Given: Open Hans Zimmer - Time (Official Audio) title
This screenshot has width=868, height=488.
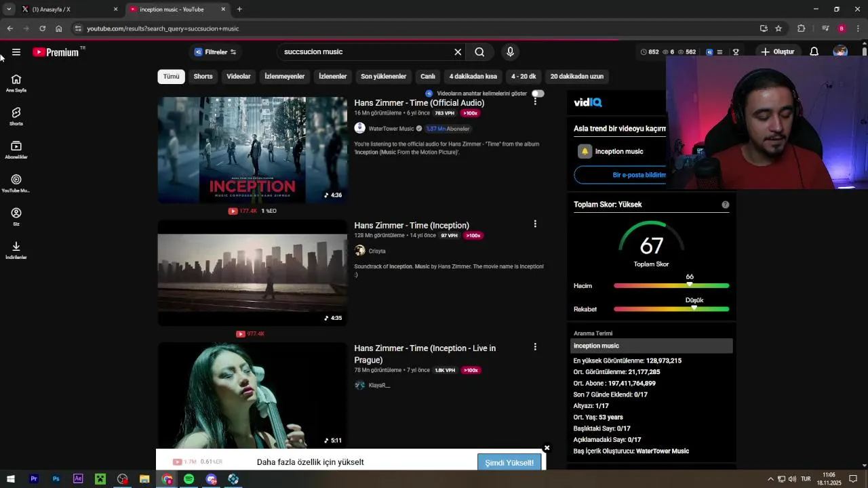Looking at the screenshot, I should tap(419, 103).
